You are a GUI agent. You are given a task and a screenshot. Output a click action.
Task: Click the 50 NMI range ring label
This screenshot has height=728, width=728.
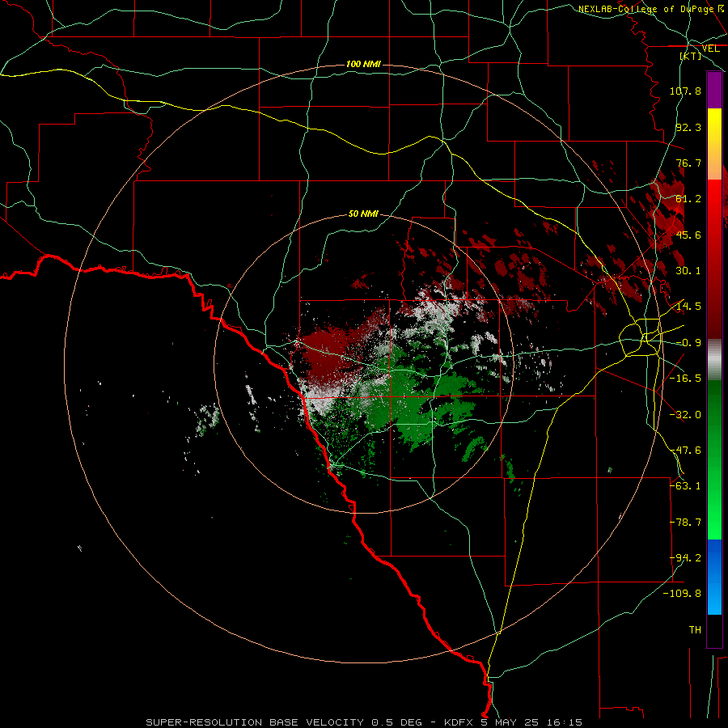363,214
